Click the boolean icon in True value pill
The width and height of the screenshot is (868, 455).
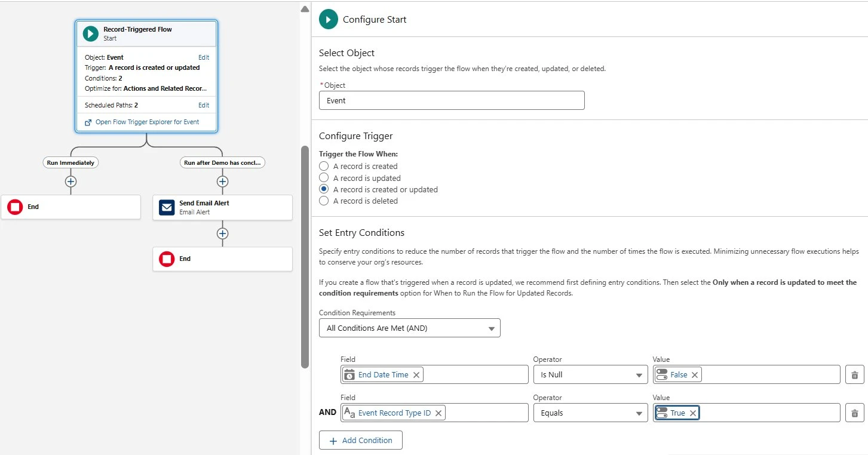click(662, 413)
